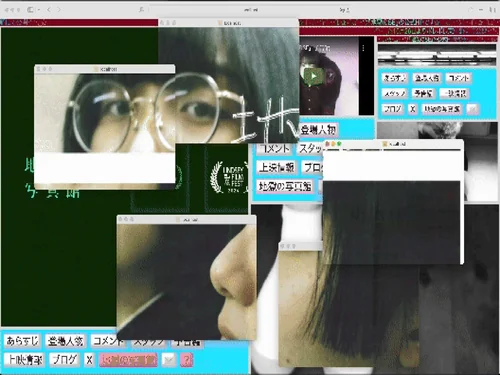Click the mail icon in the top-right navigation panel
Screen dimensions: 500x375
tap(473, 109)
